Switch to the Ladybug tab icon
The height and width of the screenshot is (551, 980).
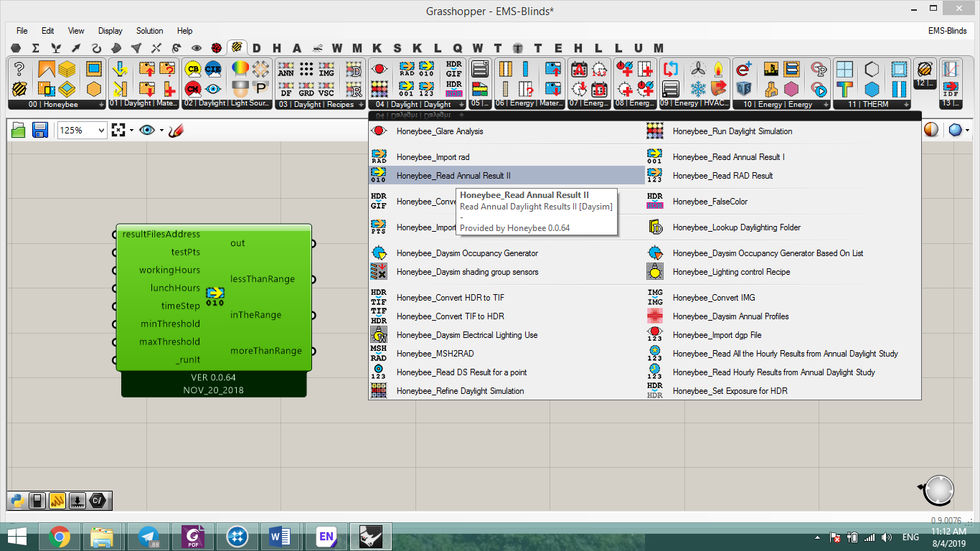coord(217,48)
